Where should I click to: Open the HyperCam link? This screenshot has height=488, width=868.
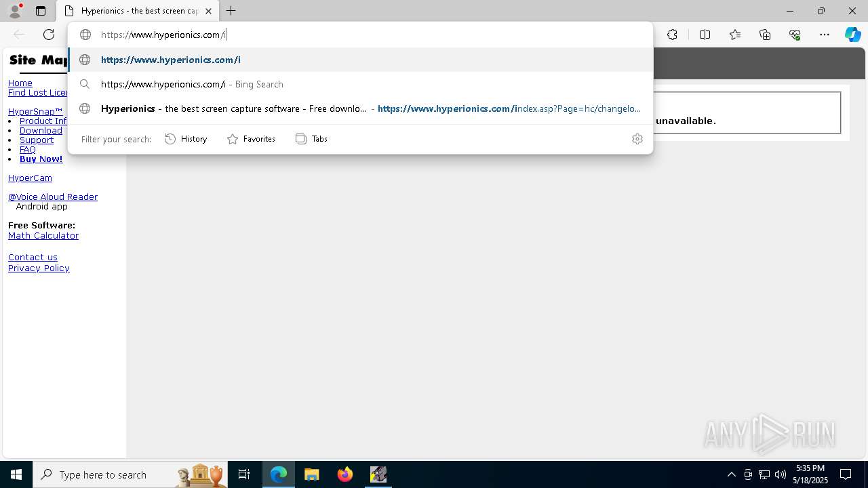point(30,178)
